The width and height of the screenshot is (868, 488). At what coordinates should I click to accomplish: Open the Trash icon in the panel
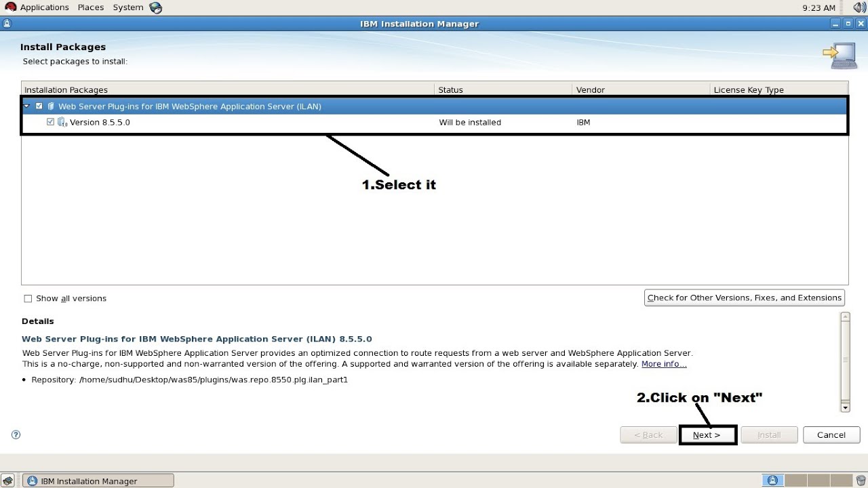click(x=861, y=481)
